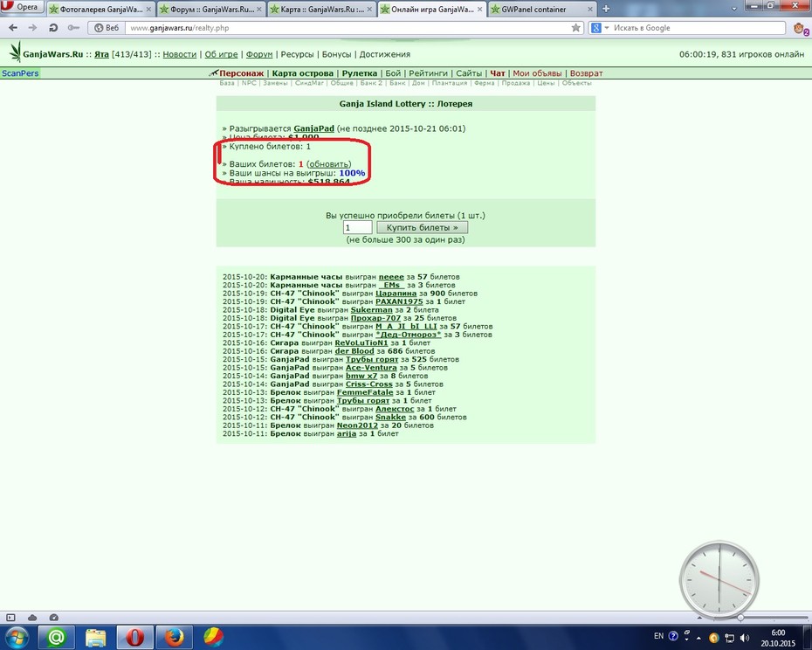The height and width of the screenshot is (650, 812).
Task: Bookmark page with the star icon
Action: point(576,28)
